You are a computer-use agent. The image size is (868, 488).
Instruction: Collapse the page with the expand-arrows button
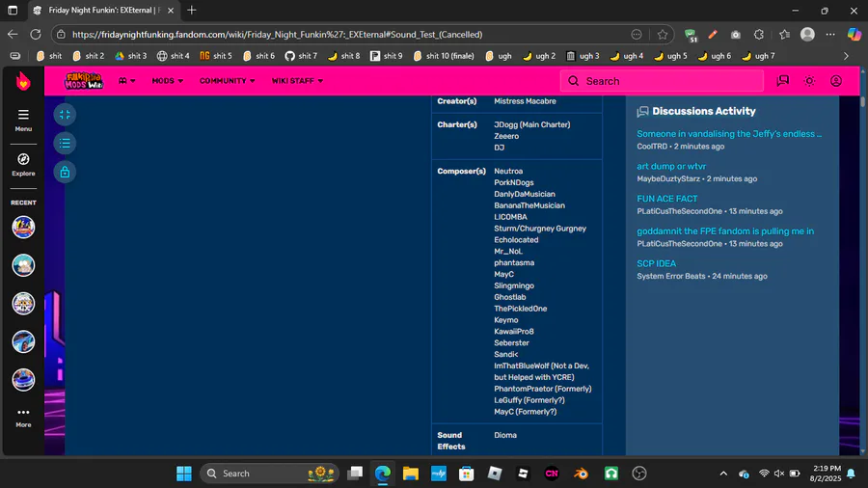pos(65,115)
